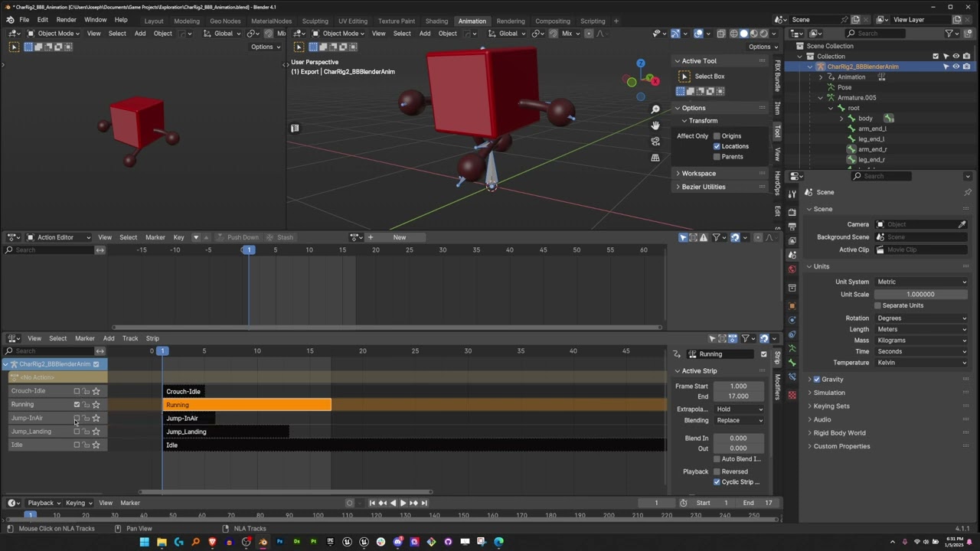Open Action Editor mode dropdown
The height and width of the screenshot is (551, 980).
pos(59,237)
